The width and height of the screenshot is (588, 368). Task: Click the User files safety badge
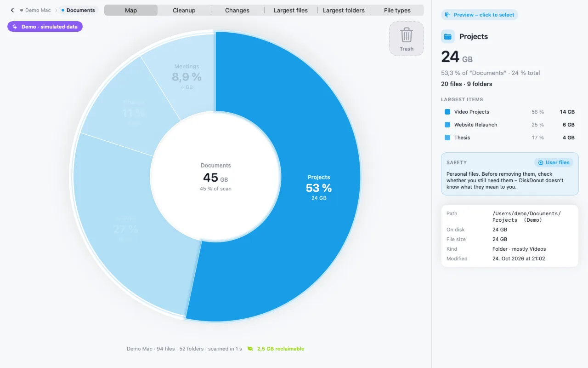point(554,162)
